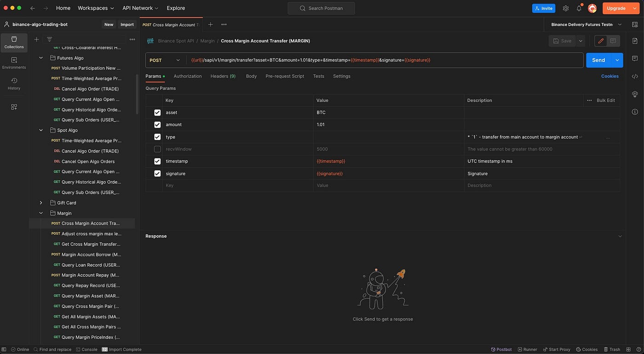Viewport: 644px width, 354px height.
Task: Open the documentation icon in right sidebar
Action: click(635, 41)
